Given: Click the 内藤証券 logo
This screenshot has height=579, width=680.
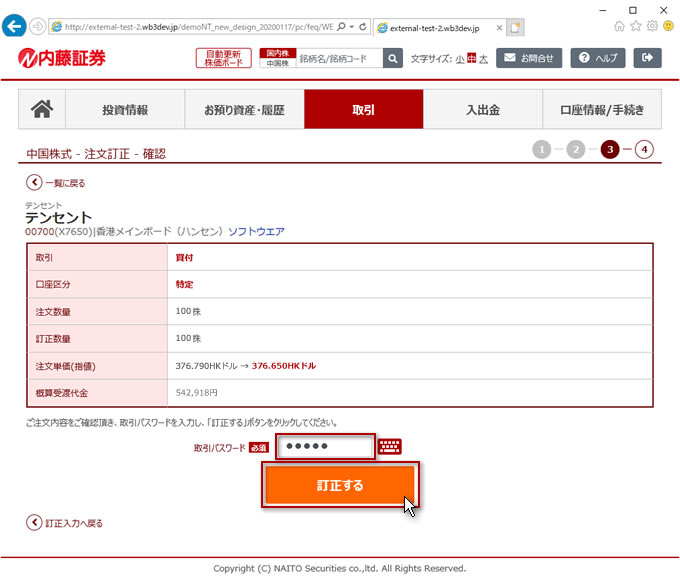Looking at the screenshot, I should [62, 58].
